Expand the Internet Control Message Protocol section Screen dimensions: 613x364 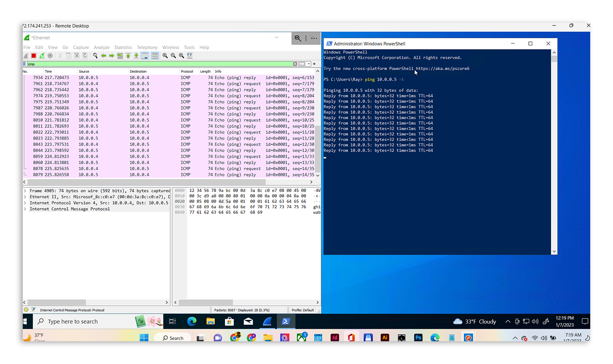pyautogui.click(x=26, y=209)
